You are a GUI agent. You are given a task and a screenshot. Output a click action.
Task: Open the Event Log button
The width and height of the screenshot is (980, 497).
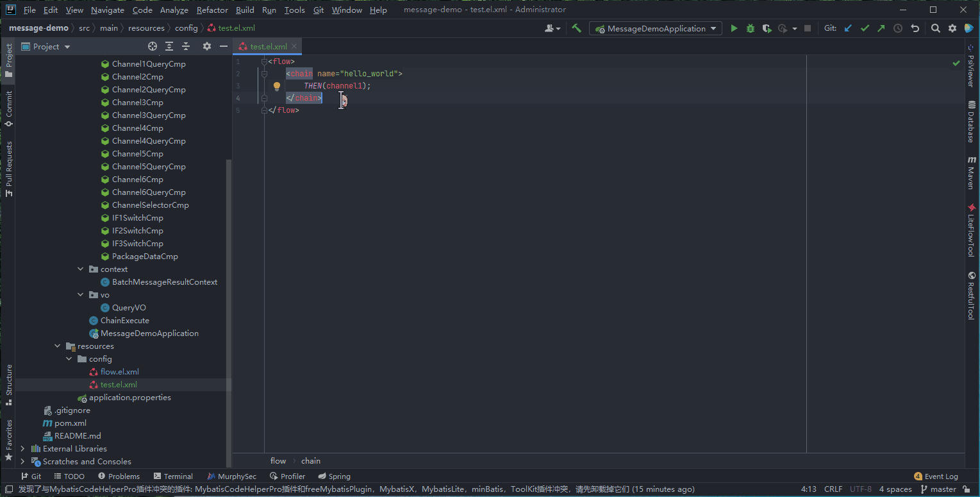coord(936,476)
